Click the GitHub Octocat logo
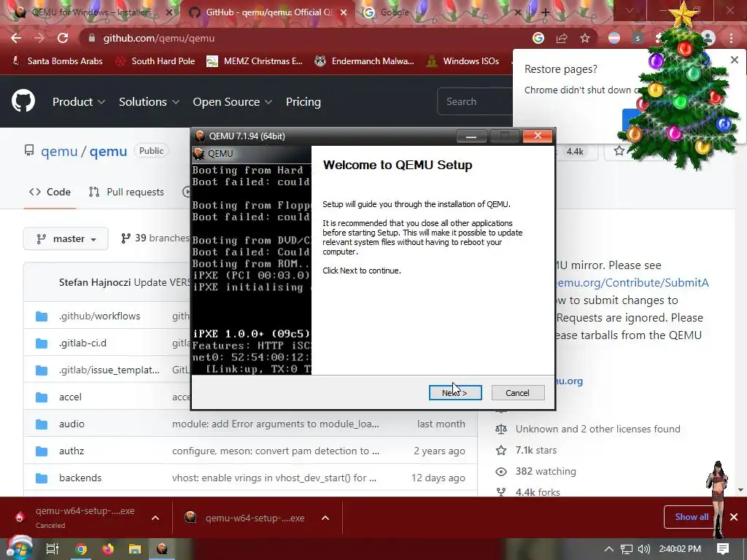Image resolution: width=747 pixels, height=560 pixels. click(x=23, y=101)
